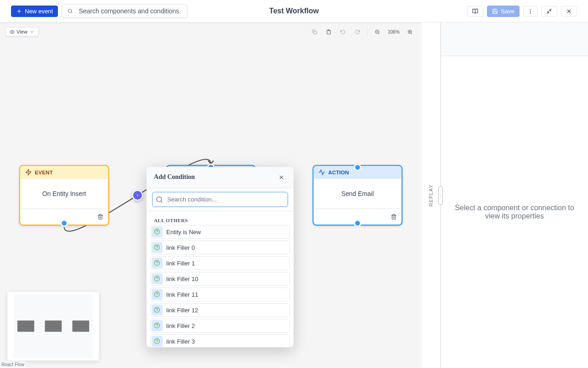Click the Paste clipboard icon
588x368 pixels.
329,32
